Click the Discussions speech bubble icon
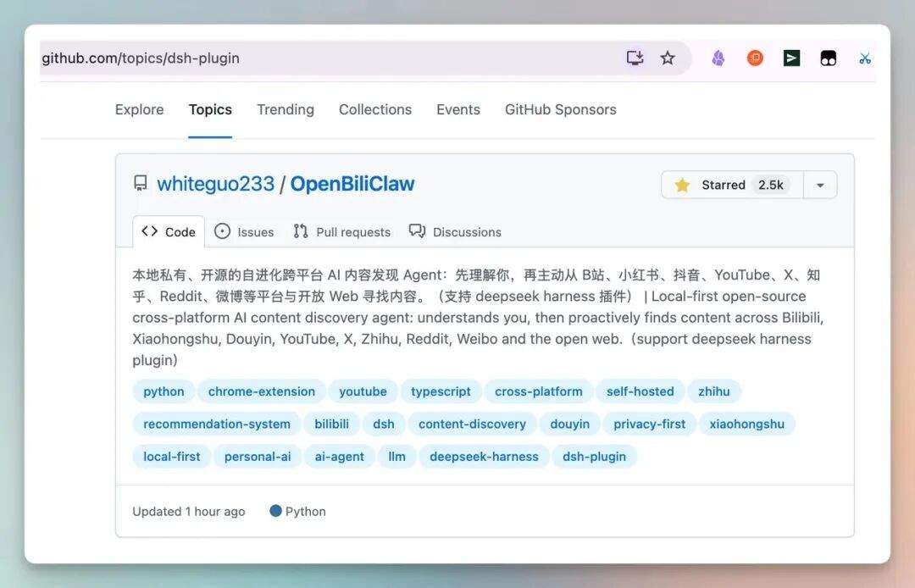 (417, 231)
